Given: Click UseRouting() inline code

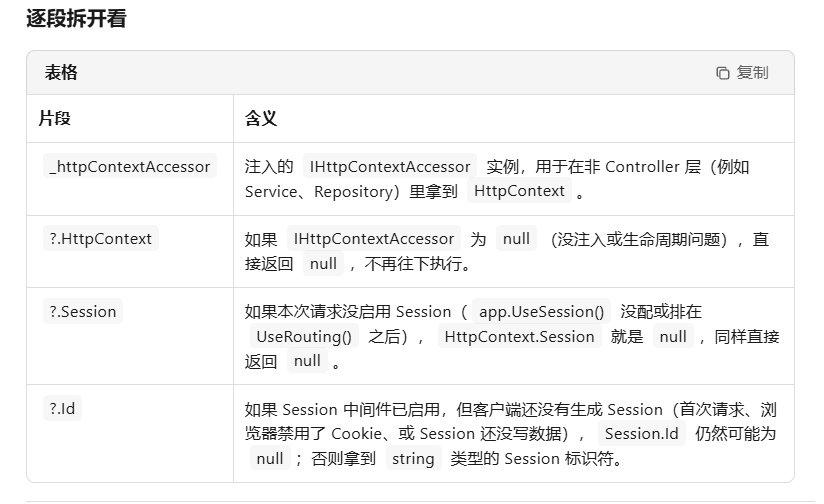Looking at the screenshot, I should click(x=304, y=336).
